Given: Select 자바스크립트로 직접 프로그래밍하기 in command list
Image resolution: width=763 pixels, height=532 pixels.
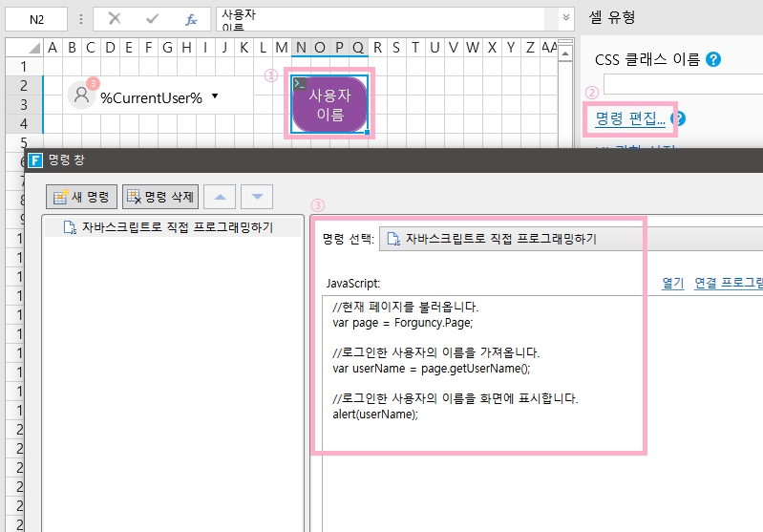Looking at the screenshot, I should click(167, 227).
